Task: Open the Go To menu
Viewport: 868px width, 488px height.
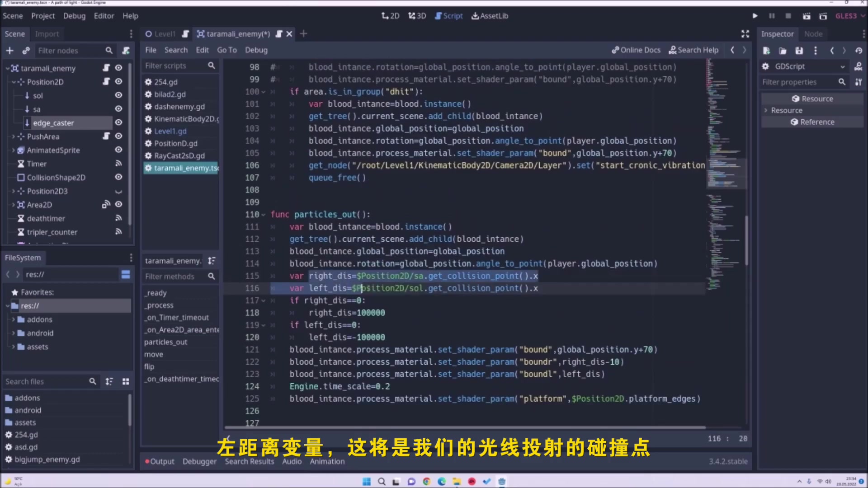Action: click(227, 50)
